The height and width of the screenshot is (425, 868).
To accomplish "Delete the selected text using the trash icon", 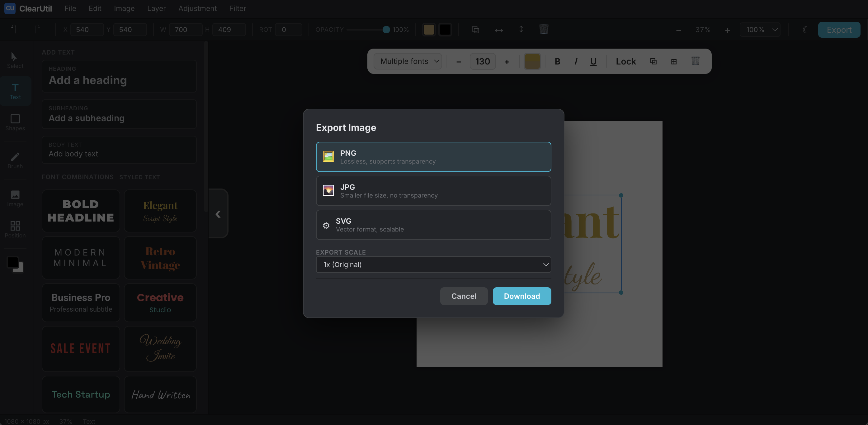I will [696, 61].
